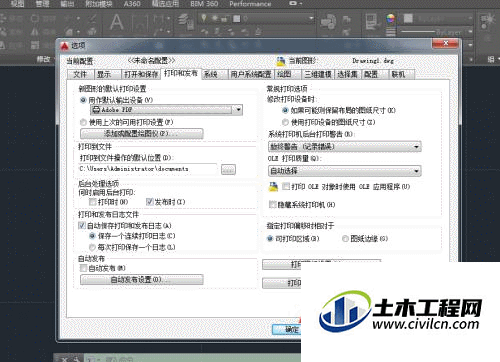Image resolution: width=500 pixels, height=362 pixels.
Task: Switch to the 打开和保存 tab
Action: 141,74
